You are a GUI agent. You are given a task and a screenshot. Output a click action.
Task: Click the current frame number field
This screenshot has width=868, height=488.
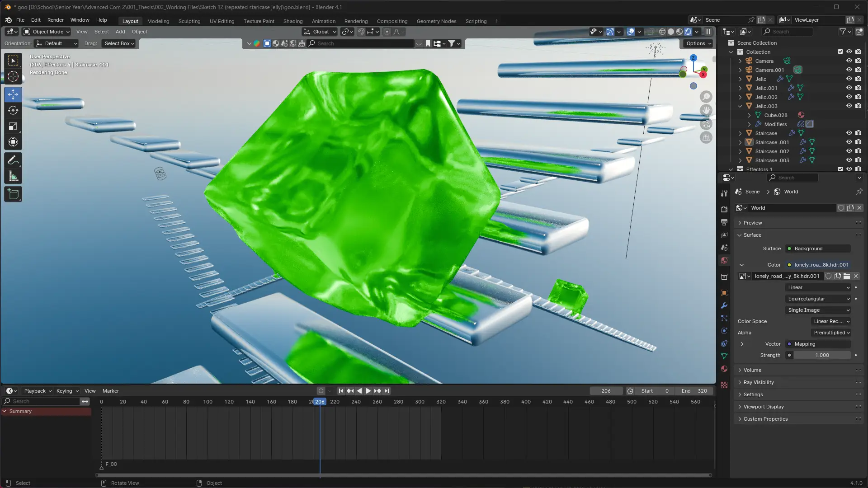[606, 391]
